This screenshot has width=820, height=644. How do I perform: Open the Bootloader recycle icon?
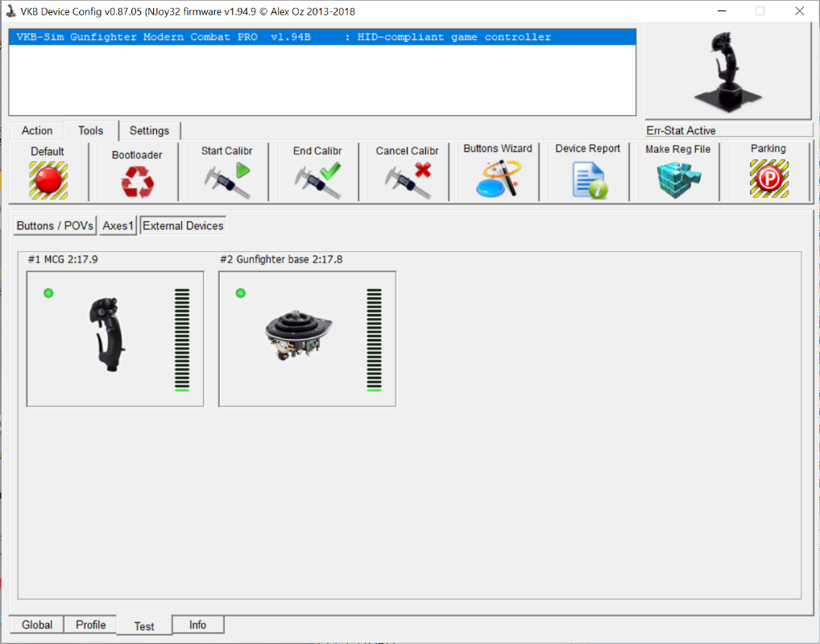(138, 182)
